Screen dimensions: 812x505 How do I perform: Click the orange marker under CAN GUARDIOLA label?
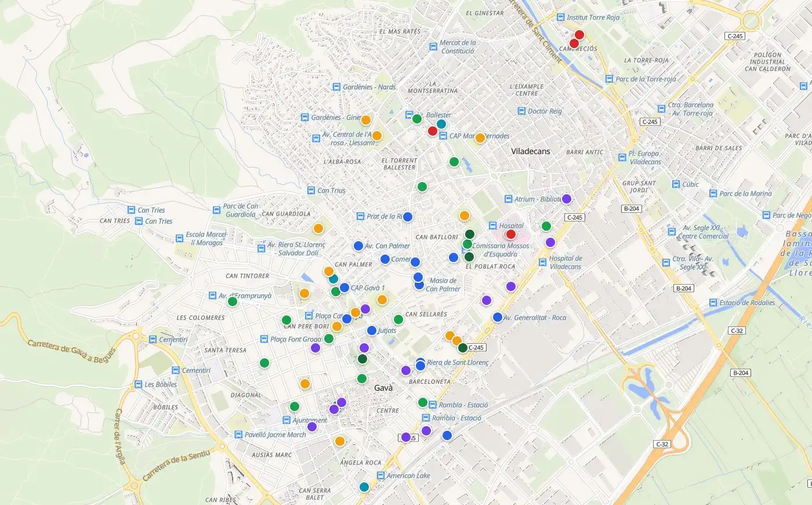(318, 228)
